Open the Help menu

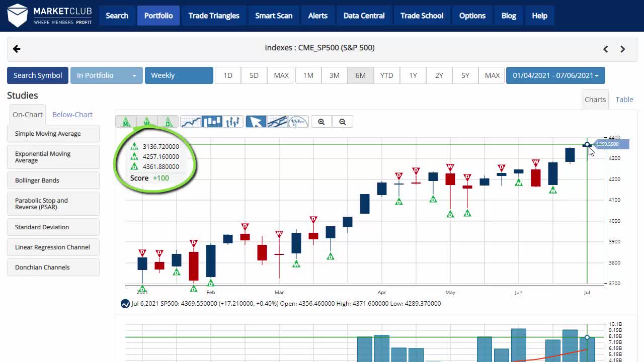coord(540,16)
